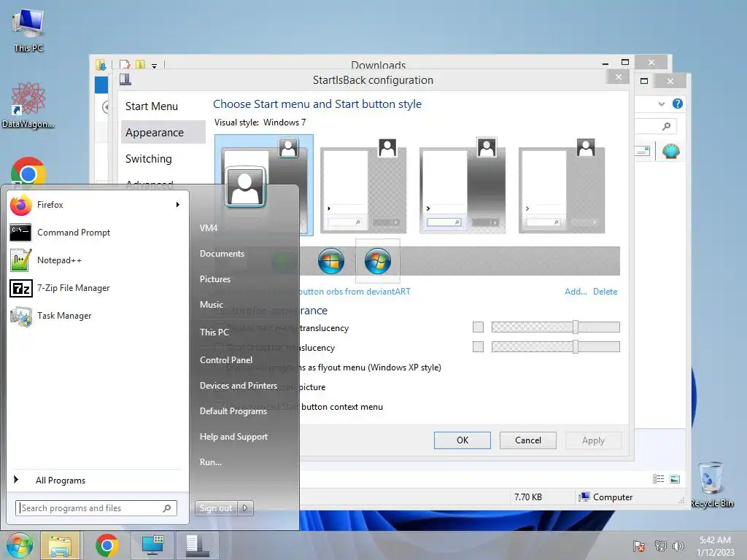Open the Recycle Bin on the desktop
The height and width of the screenshot is (560, 747).
point(712,485)
